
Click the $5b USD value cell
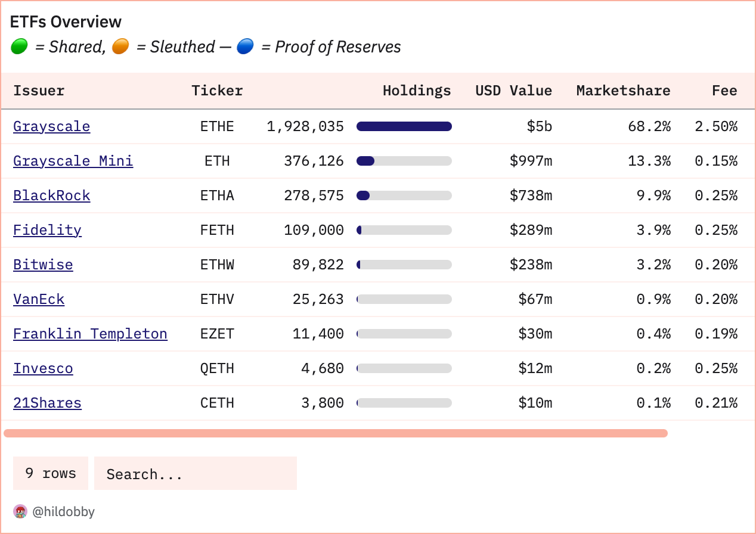(x=539, y=126)
